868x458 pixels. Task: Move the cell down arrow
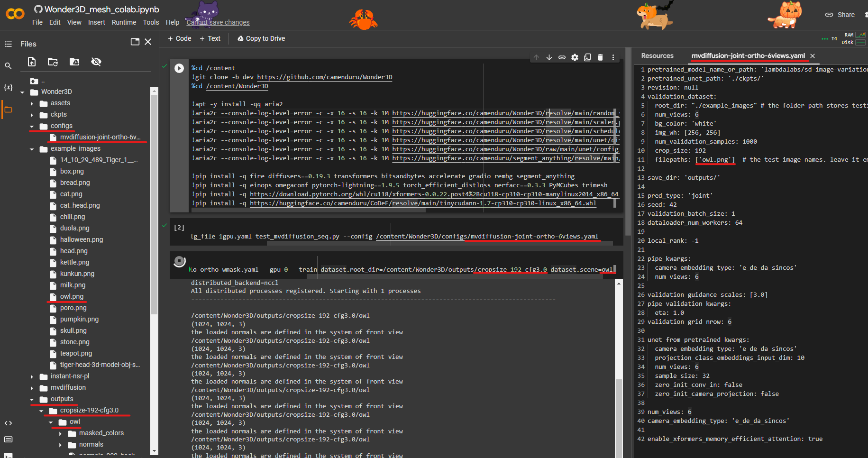point(549,57)
